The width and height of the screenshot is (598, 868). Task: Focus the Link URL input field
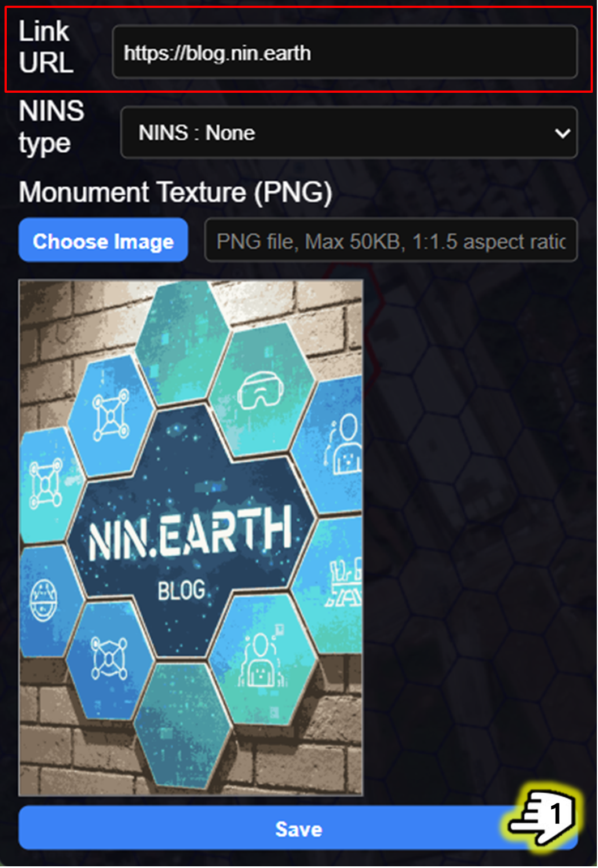(x=345, y=52)
